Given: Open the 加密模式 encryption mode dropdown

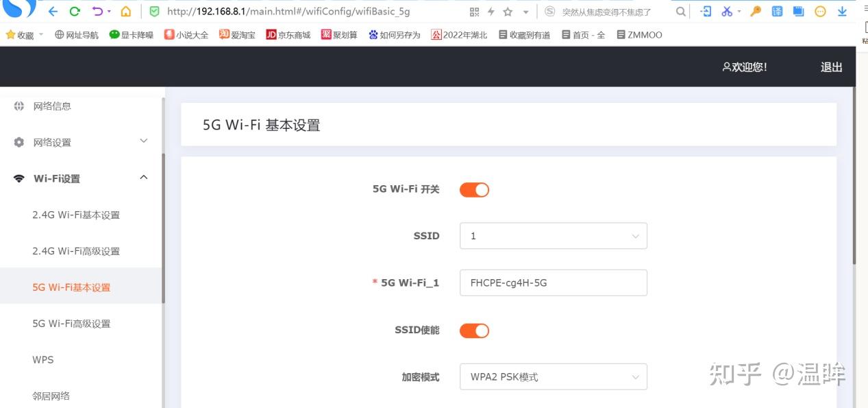Looking at the screenshot, I should (x=553, y=376).
